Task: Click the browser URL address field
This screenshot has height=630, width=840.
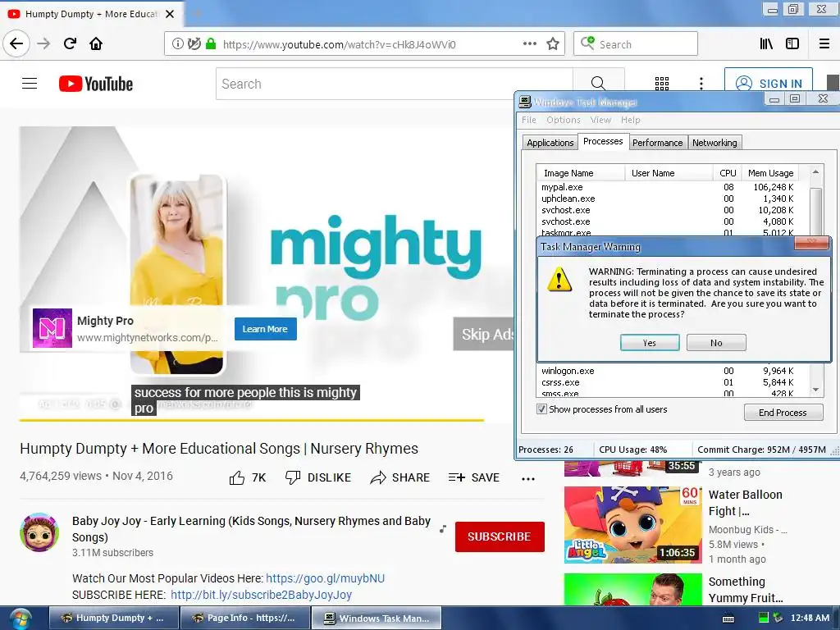Action: pyautogui.click(x=364, y=44)
